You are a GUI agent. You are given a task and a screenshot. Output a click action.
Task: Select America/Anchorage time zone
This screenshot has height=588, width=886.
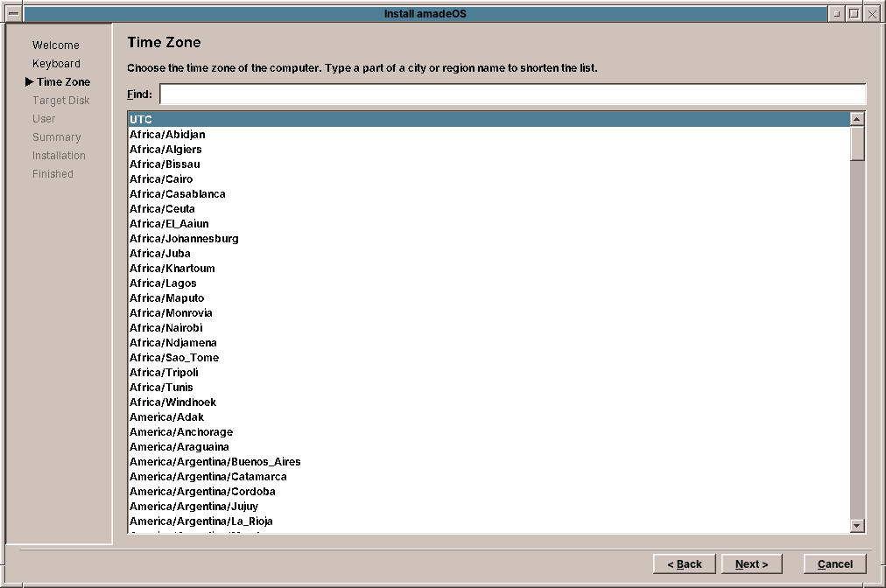pyautogui.click(x=489, y=431)
